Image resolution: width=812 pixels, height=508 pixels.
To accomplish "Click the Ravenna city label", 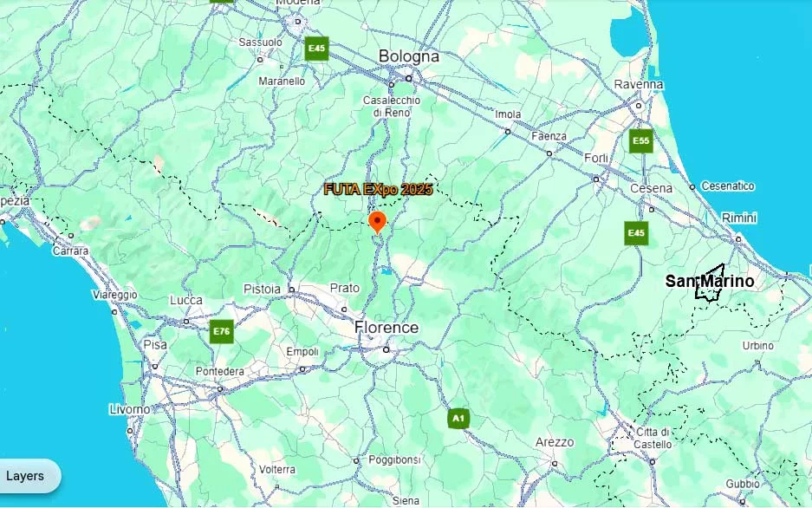I will point(638,84).
